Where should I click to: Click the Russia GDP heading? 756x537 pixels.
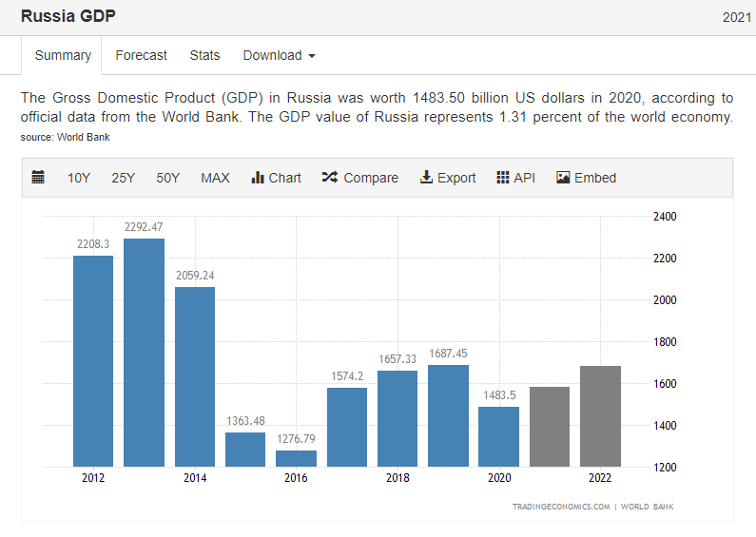[x=68, y=16]
